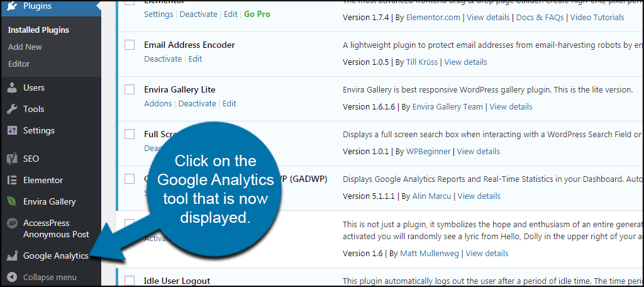Open the Yoast SEO icon
This screenshot has height=287, width=644.
(11, 159)
